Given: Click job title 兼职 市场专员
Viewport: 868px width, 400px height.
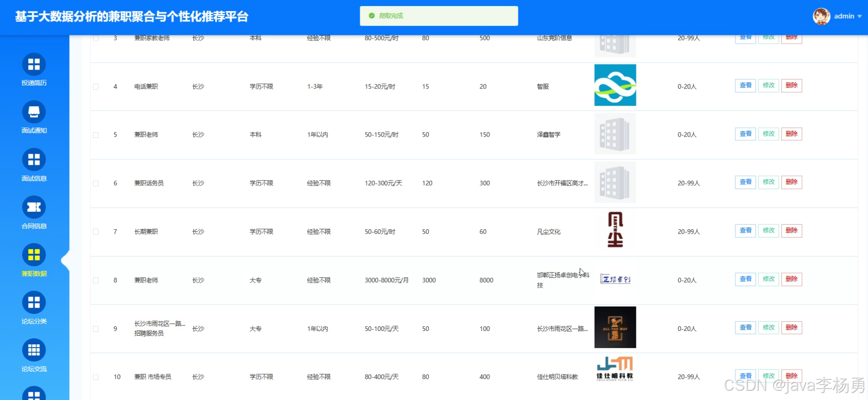Looking at the screenshot, I should 152,377.
